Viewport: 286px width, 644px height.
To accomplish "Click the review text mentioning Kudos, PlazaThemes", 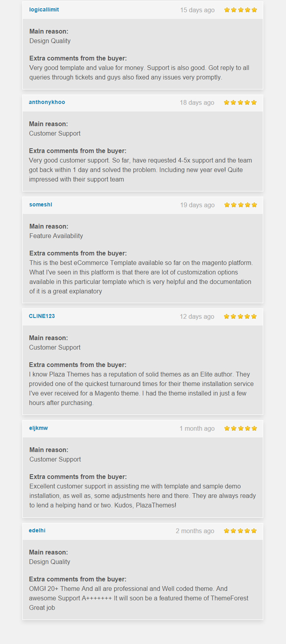I will [143, 496].
